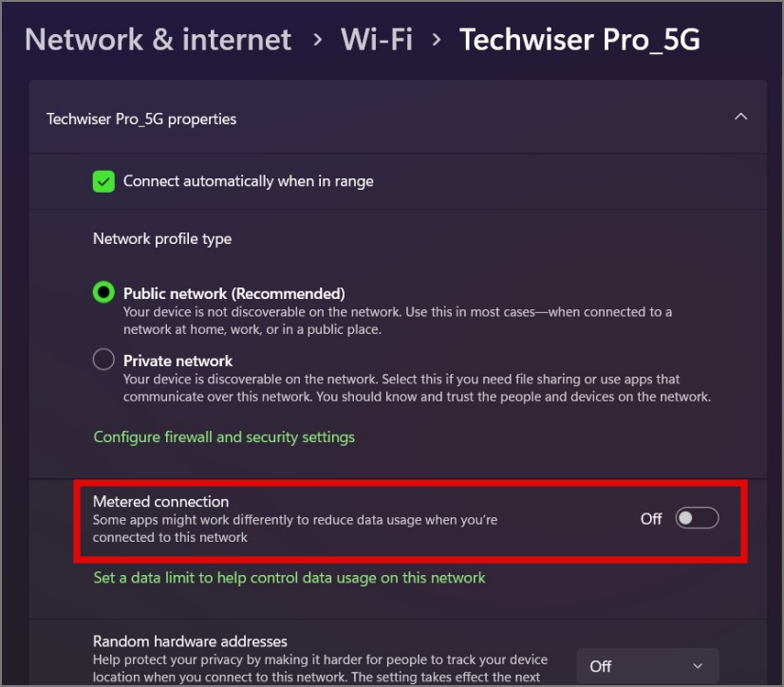Turn on the Metered connection switch
Image resolution: width=784 pixels, height=687 pixels.
pos(697,518)
